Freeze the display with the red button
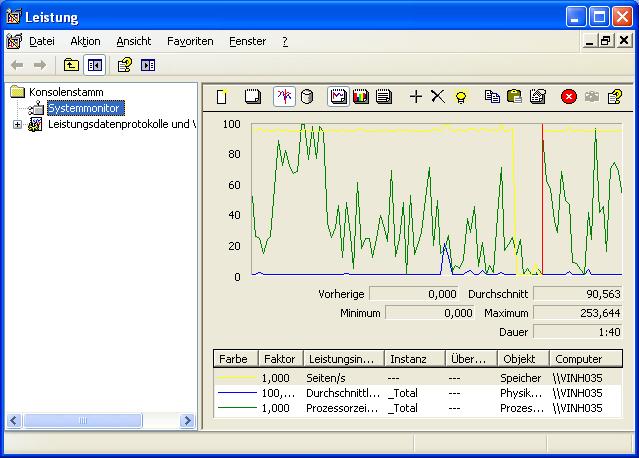 (569, 97)
